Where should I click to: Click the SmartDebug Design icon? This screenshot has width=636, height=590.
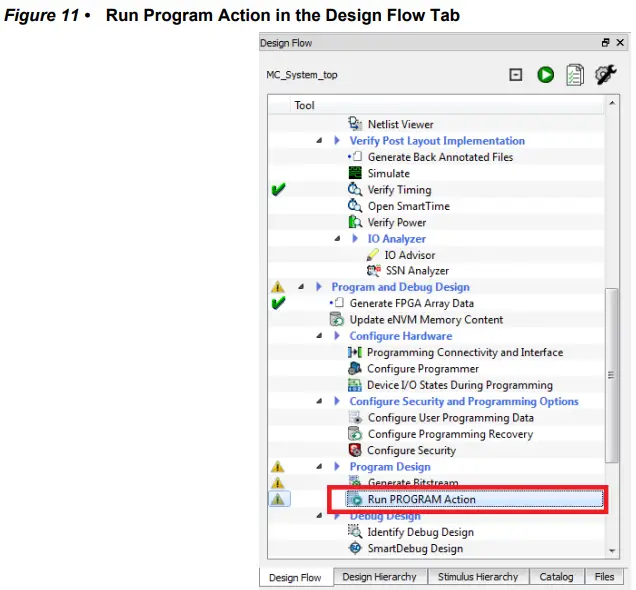(355, 548)
